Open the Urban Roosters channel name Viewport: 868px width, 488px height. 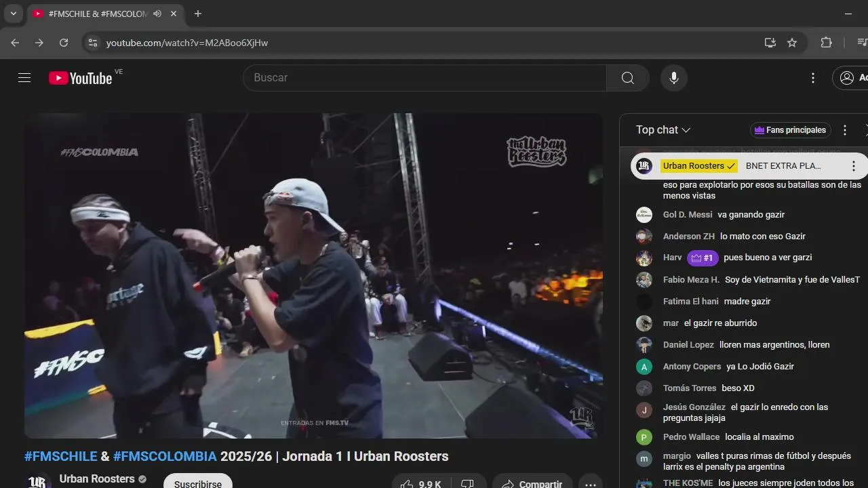pos(97,479)
